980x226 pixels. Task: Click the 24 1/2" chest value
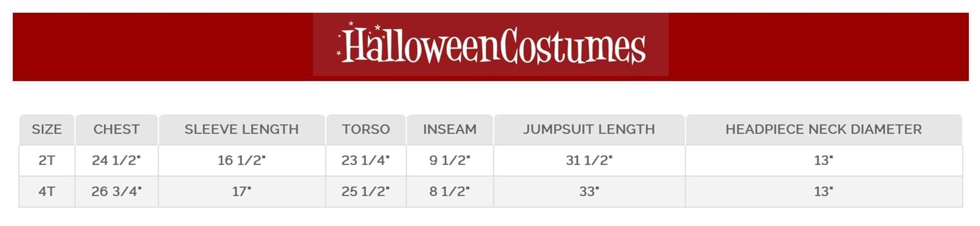point(116,161)
